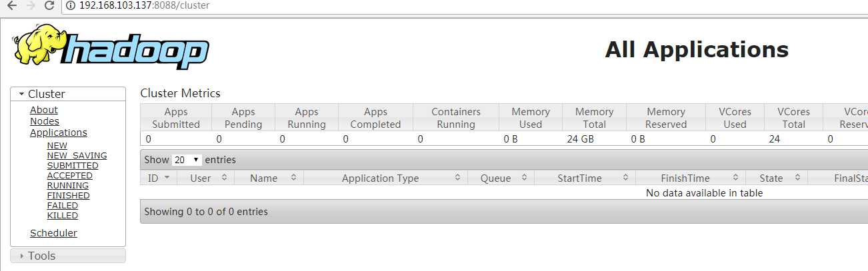The height and width of the screenshot is (271, 868).
Task: Click the sort arrows on the User column
Action: click(224, 178)
